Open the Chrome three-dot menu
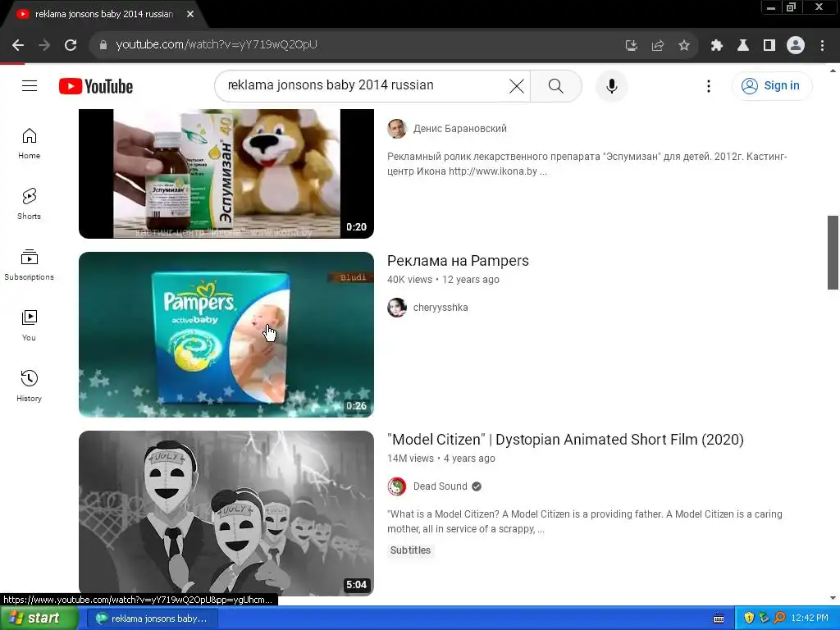Image resolution: width=840 pixels, height=630 pixels. pos(822,45)
